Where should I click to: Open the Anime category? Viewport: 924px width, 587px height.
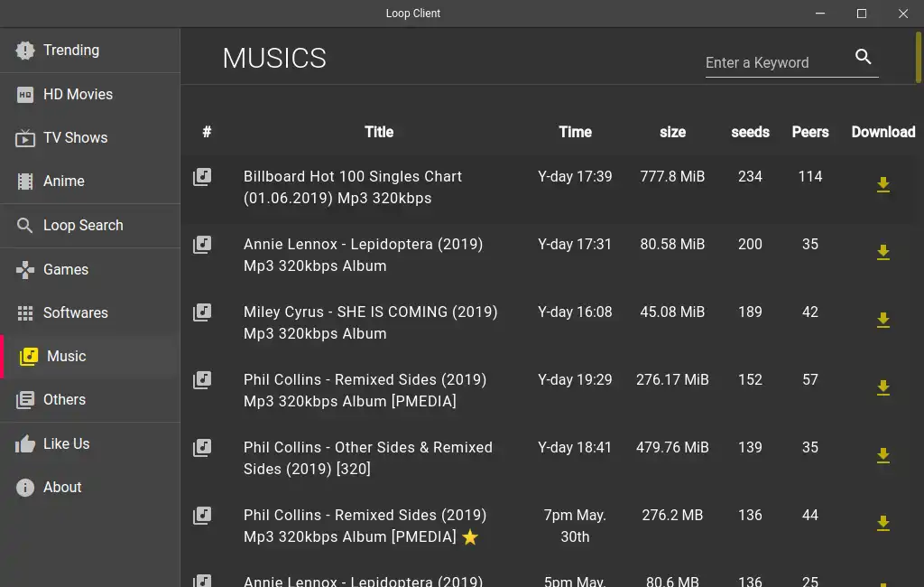click(63, 181)
